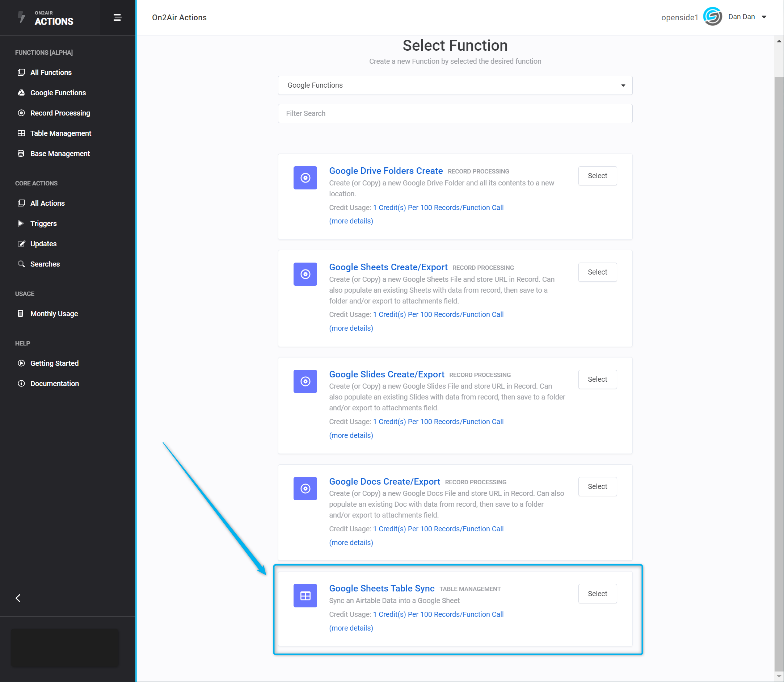The image size is (784, 682).
Task: Toggle the hamburger sidebar menu icon
Action: (118, 17)
